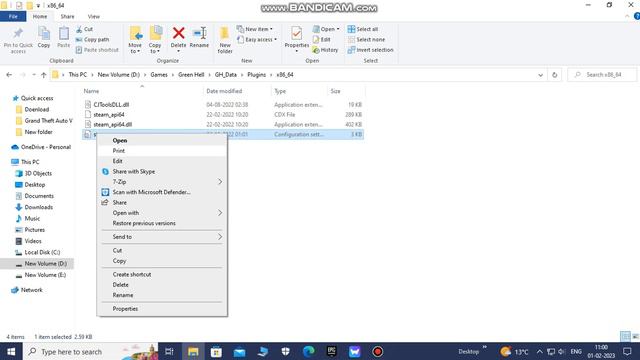This screenshot has width=640, height=360.
Task: Click History in the ribbon
Action: pos(325,50)
